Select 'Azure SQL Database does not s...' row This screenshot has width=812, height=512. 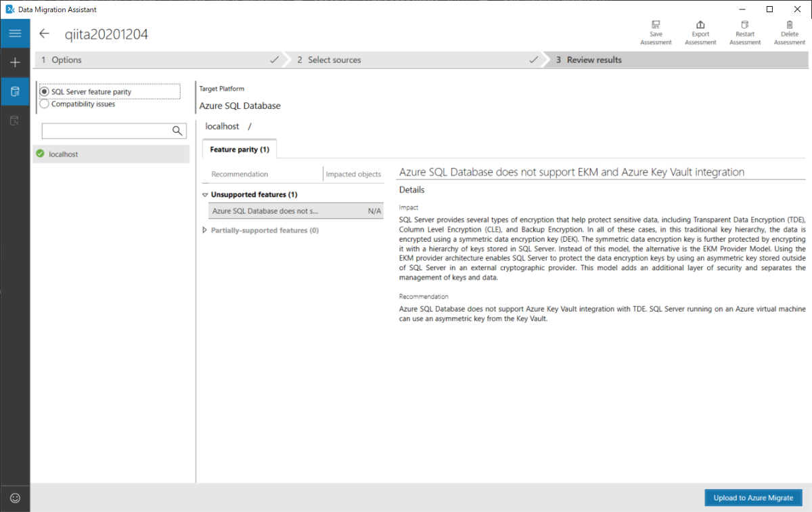click(296, 211)
